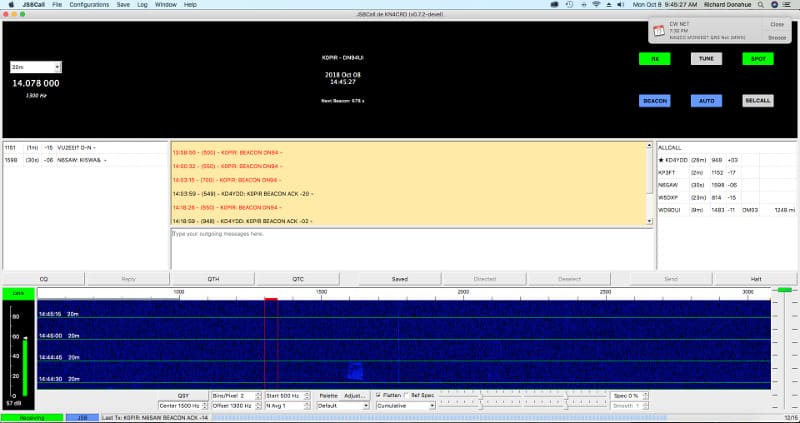Open the Notification Center list icon
The width and height of the screenshot is (800, 423).
coord(786,4)
